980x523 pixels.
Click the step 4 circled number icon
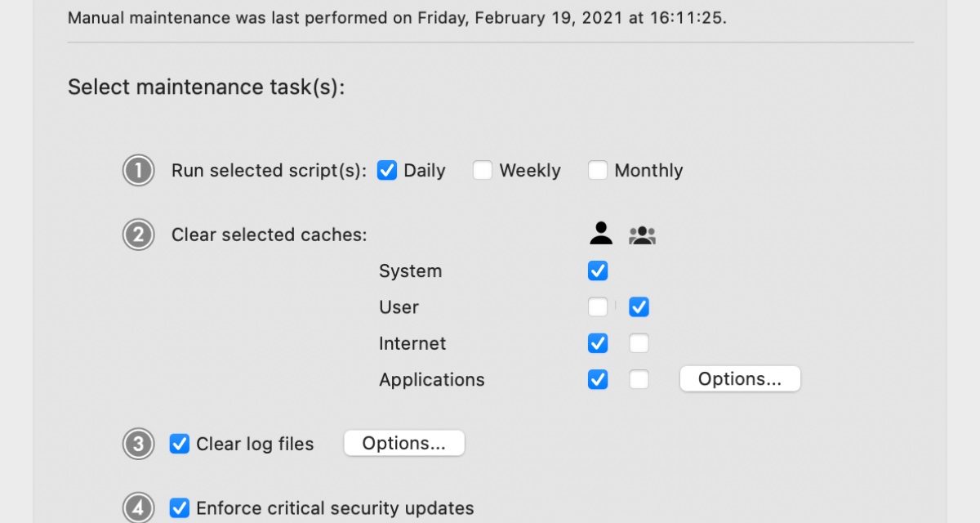tap(139, 507)
